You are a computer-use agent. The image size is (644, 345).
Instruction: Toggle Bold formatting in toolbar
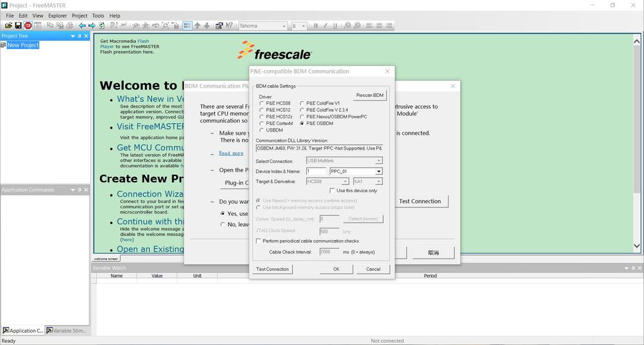pos(315,26)
